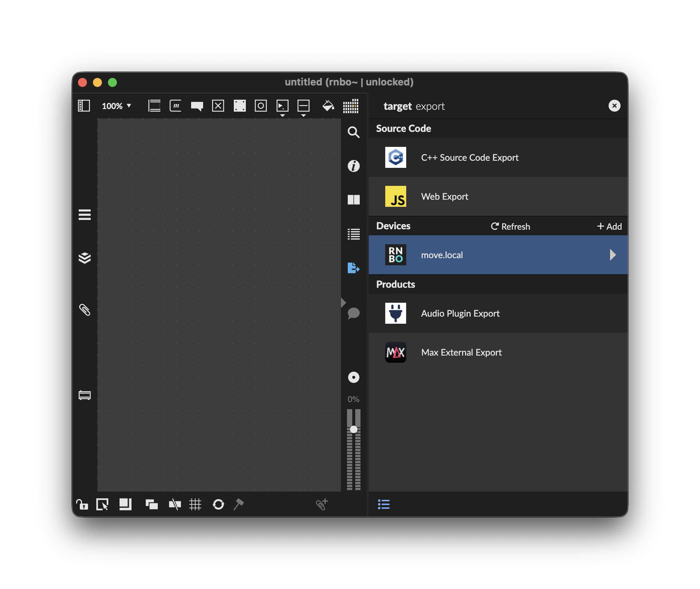Click the hammer build icon
700x589 pixels.
(x=239, y=504)
